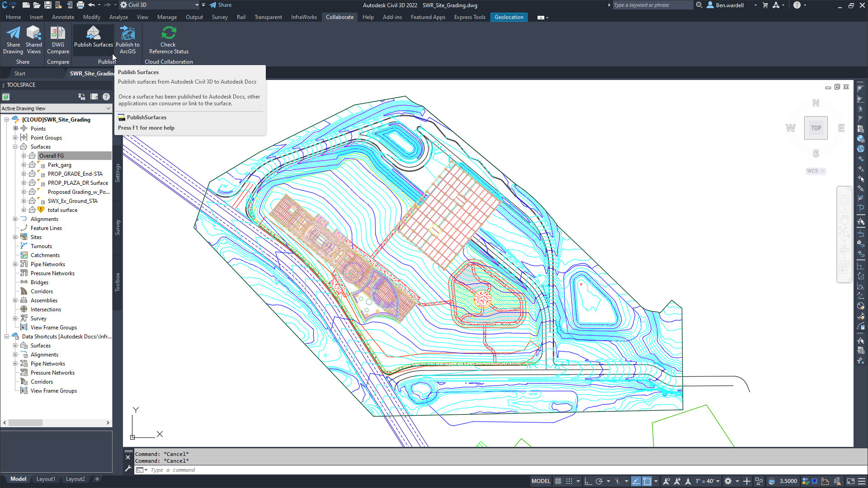Open the WCS coordinate system dropdown

point(816,171)
